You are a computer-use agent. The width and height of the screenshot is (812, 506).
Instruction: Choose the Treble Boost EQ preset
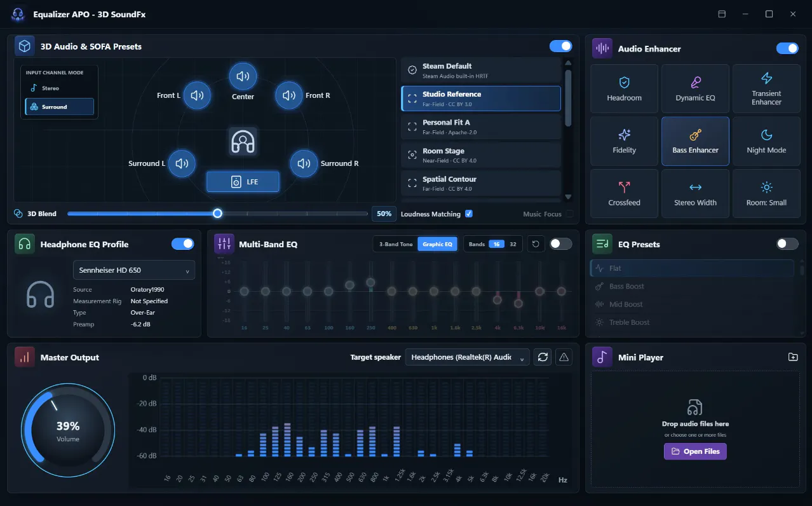[692, 322]
